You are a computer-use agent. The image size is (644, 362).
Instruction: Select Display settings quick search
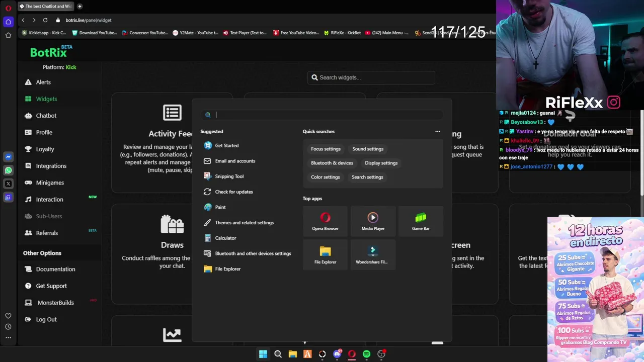381,163
